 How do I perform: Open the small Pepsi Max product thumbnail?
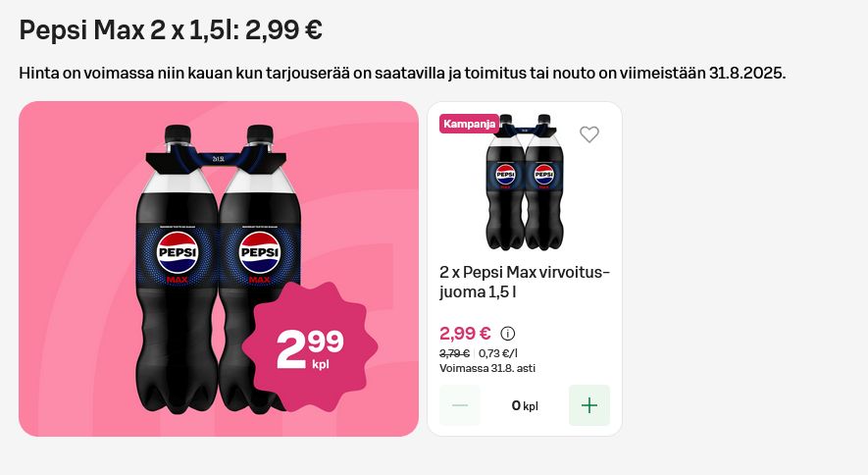(x=525, y=183)
